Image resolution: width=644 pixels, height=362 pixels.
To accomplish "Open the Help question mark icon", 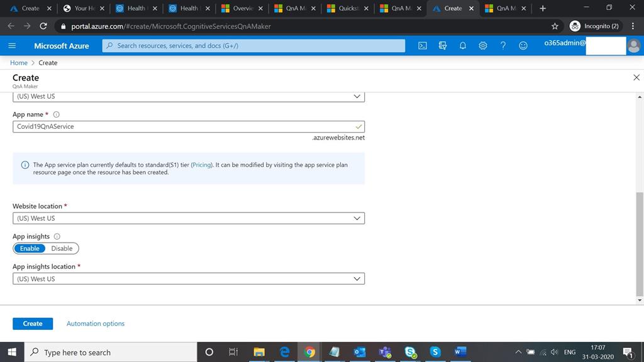I will coord(502,45).
